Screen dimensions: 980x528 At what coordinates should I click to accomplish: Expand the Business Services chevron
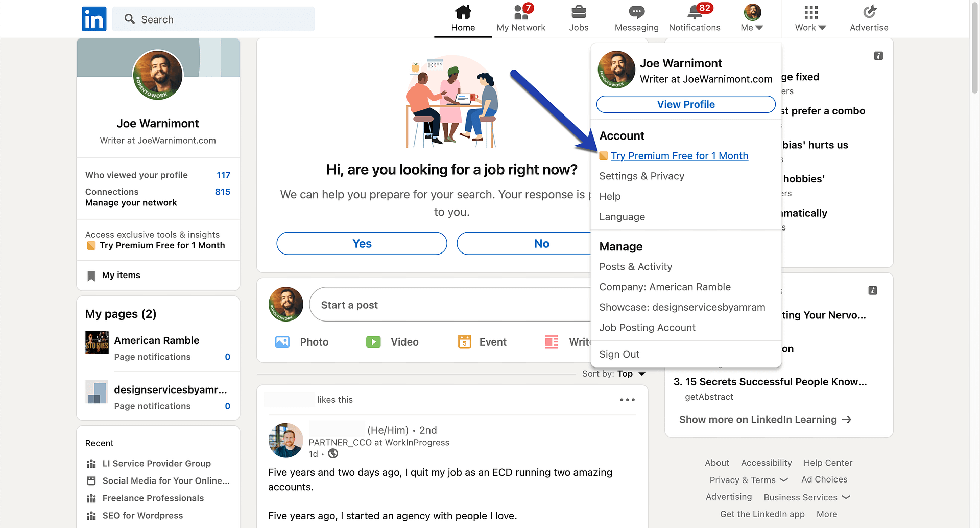tap(806, 497)
